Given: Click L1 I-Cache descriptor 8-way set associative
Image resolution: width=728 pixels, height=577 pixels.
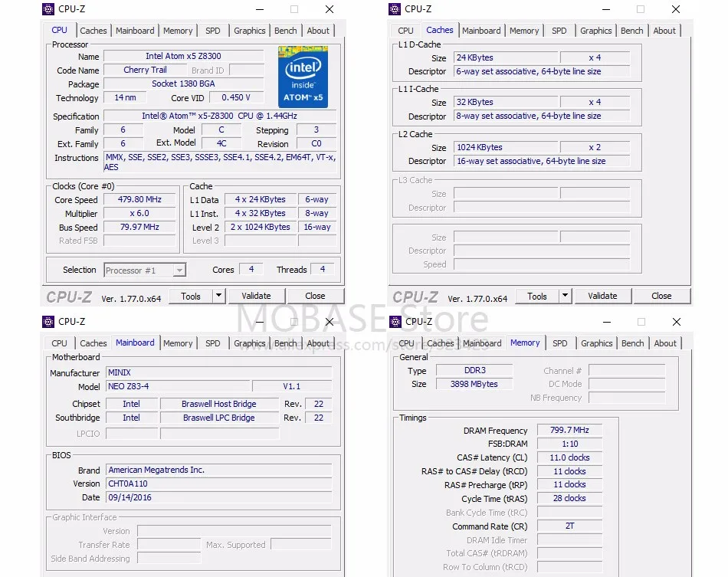Looking at the screenshot, I should [x=542, y=116].
